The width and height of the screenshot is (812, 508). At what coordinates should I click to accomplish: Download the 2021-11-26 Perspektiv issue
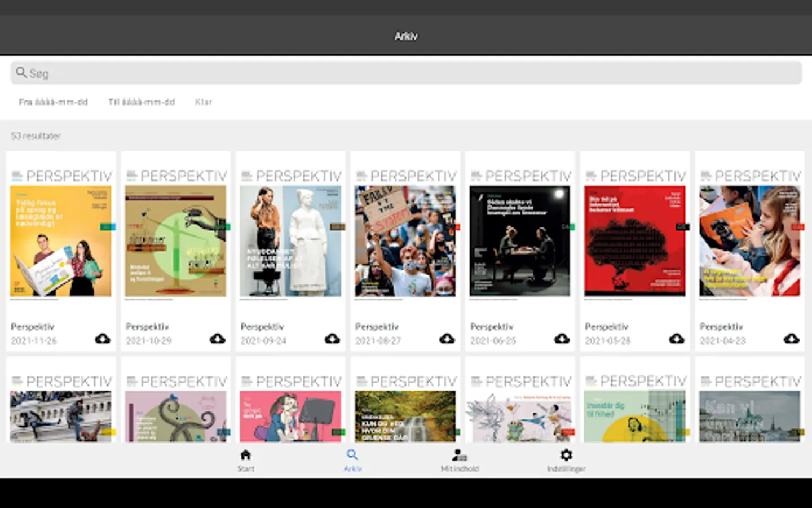[x=103, y=339]
